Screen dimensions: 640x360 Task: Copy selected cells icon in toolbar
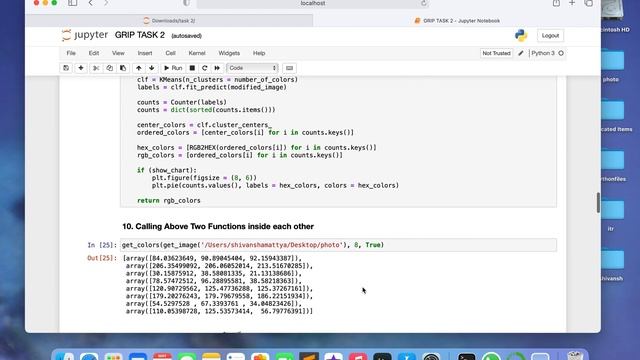[x=109, y=68]
